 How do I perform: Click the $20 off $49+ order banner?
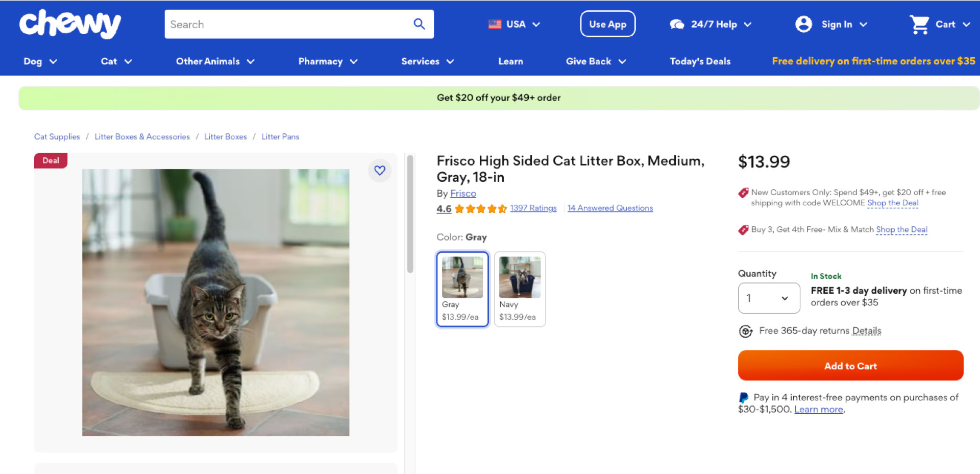coord(499,98)
